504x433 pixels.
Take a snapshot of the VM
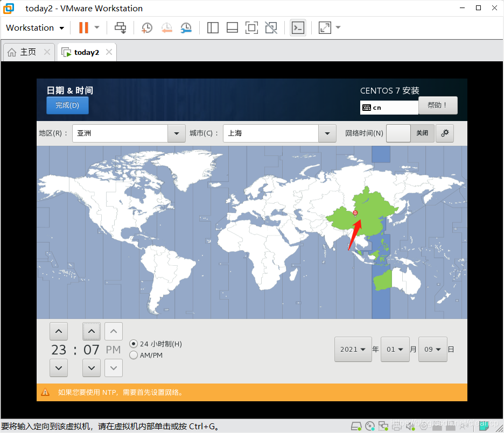147,27
